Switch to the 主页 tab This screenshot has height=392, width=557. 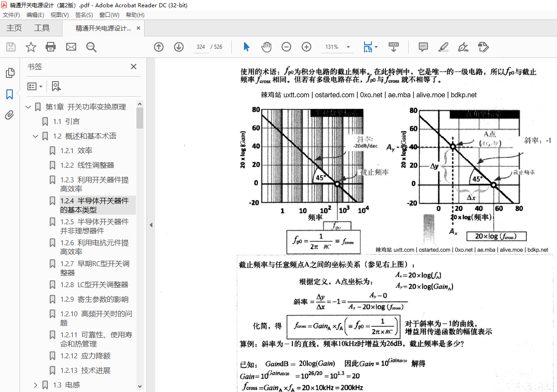[14, 28]
